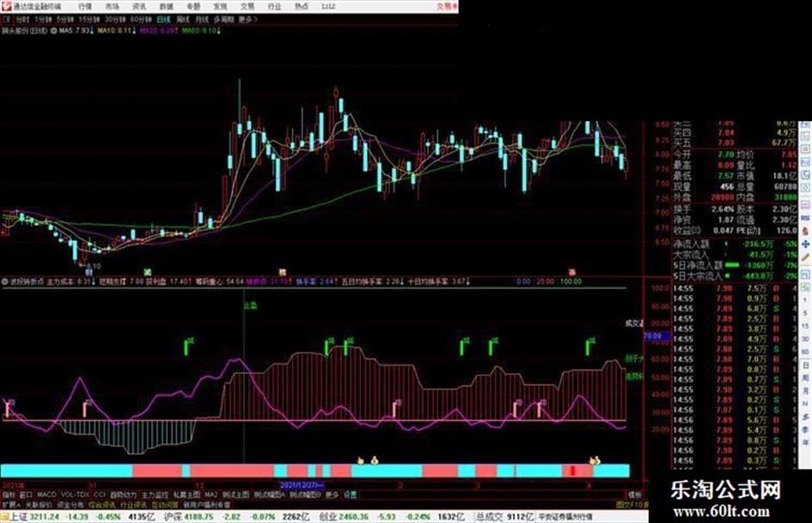Click the 季 period shortcut in right sidebar
Screen dimensions: 812x523
point(805,429)
